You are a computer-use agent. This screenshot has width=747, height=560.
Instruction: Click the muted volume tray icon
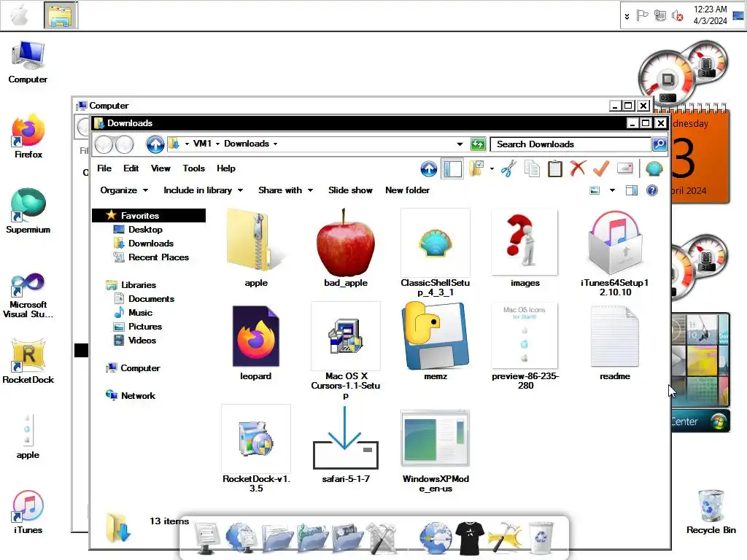(x=677, y=16)
